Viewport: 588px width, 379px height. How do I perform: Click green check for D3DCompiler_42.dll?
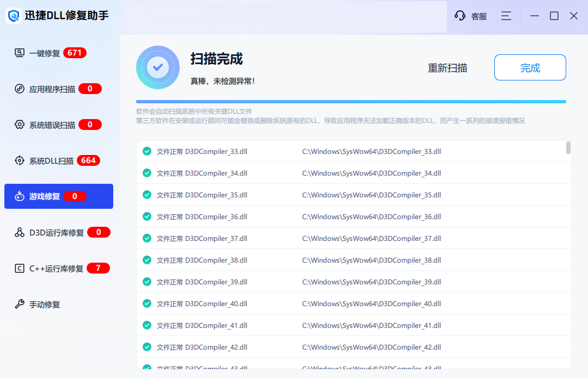(x=147, y=347)
